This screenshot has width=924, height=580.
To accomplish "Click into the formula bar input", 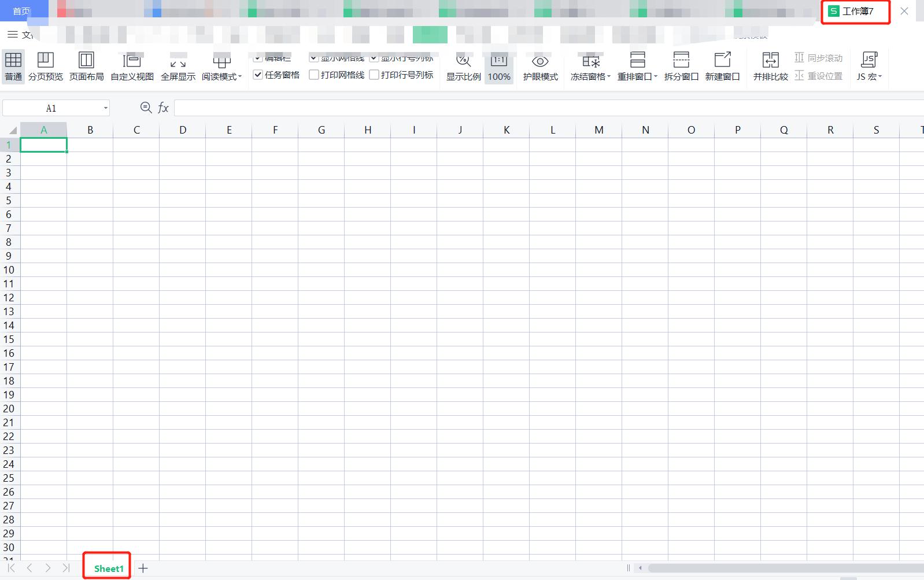I will pos(549,108).
